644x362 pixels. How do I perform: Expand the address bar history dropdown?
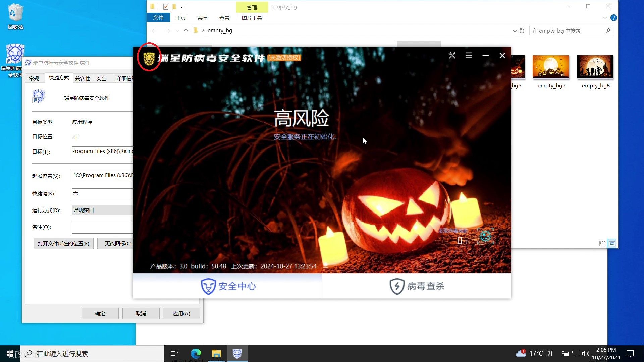coord(515,31)
